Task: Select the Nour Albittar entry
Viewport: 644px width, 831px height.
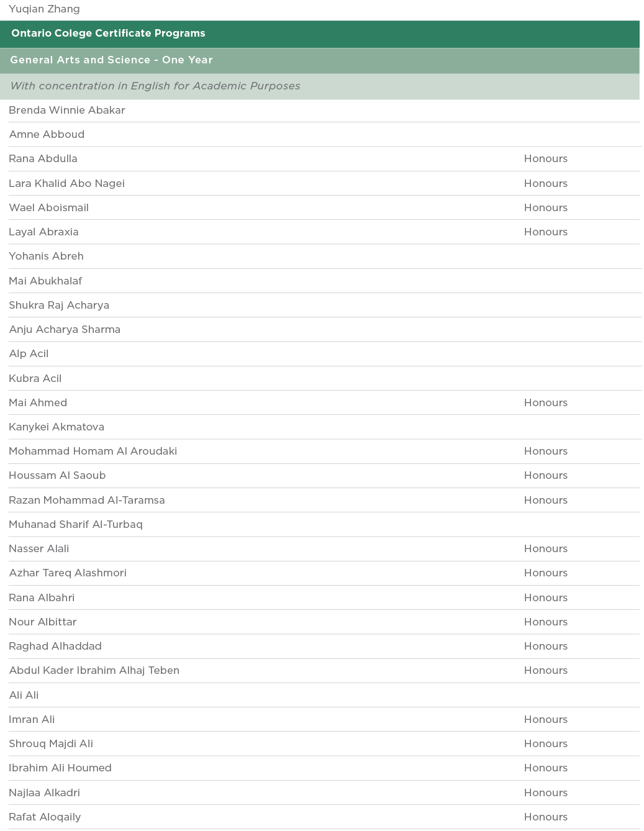Action: pyautogui.click(x=43, y=622)
